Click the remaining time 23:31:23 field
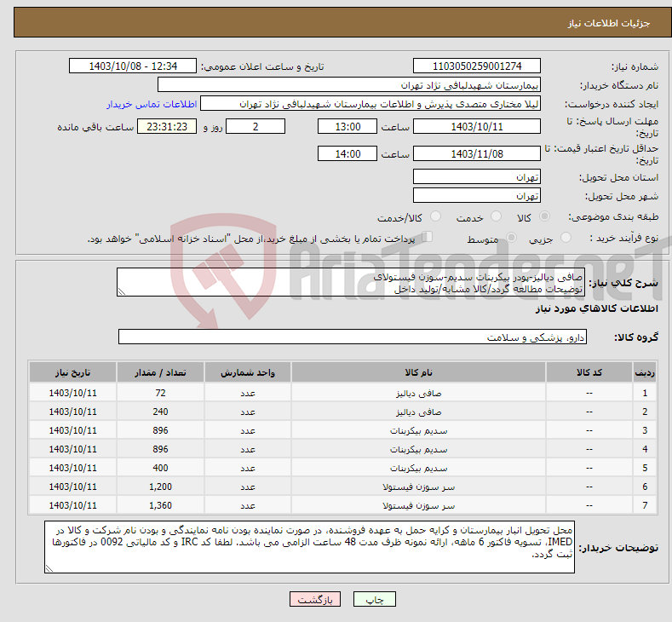This screenshot has height=622, width=672. (167, 126)
